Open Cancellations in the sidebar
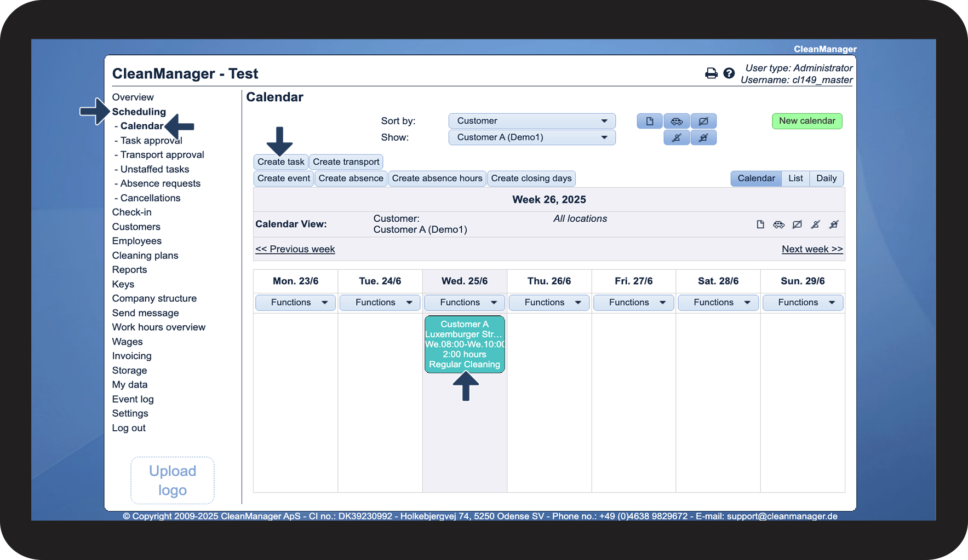The height and width of the screenshot is (560, 968). pos(150,198)
